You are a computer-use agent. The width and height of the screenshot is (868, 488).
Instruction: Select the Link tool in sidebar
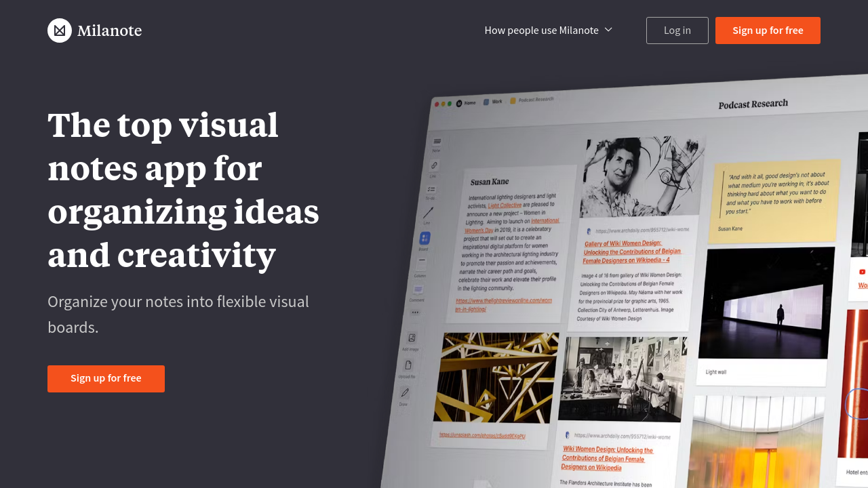434,165
